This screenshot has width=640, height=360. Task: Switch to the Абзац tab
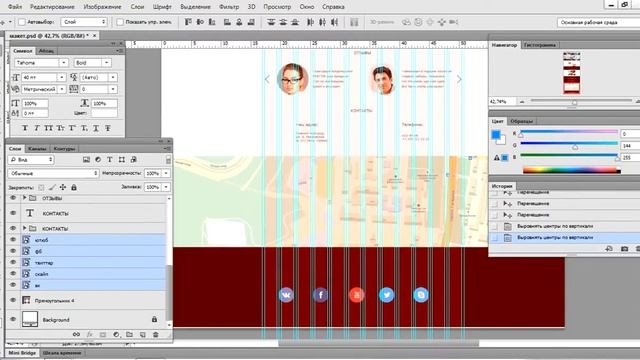[46, 51]
